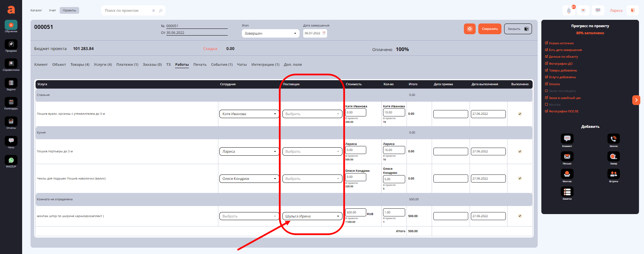The width and height of the screenshot is (644, 254).
Task: Add a Письмо via envelope icon
Action: [x=567, y=157]
